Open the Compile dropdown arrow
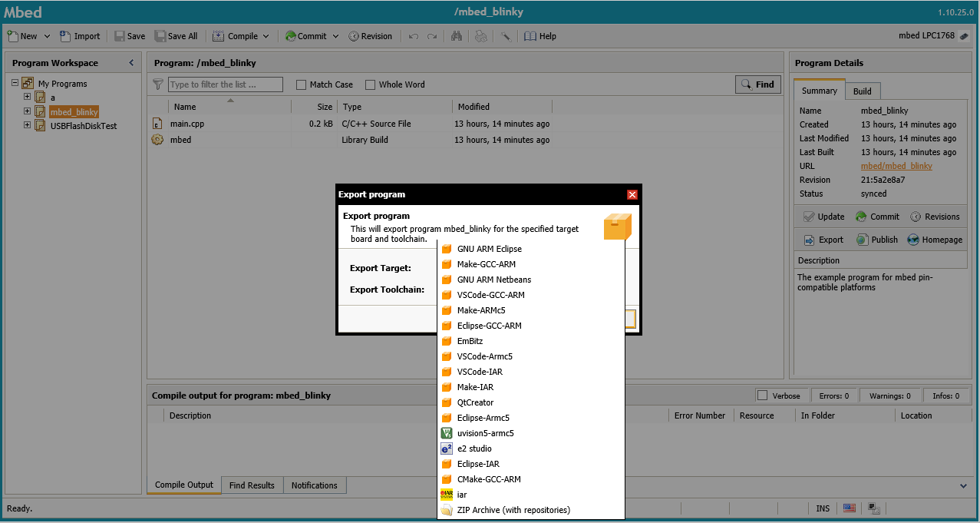Viewport: 980px width, 523px height. (x=266, y=36)
